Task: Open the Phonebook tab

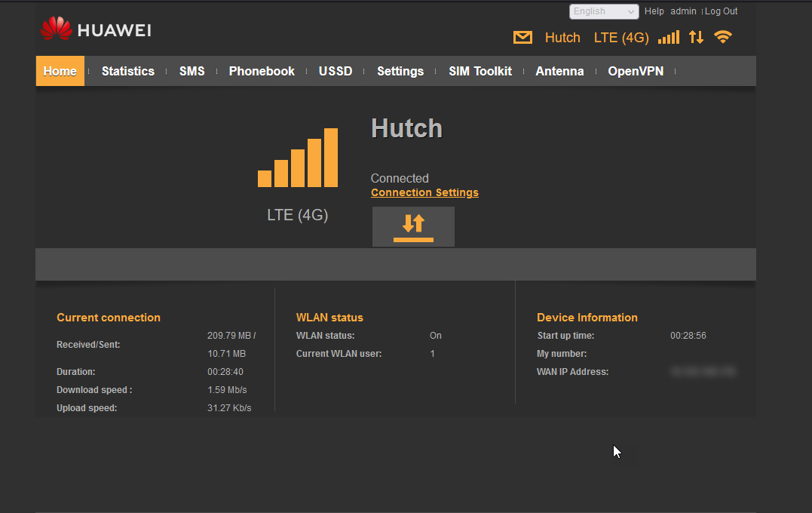Action: pyautogui.click(x=262, y=71)
